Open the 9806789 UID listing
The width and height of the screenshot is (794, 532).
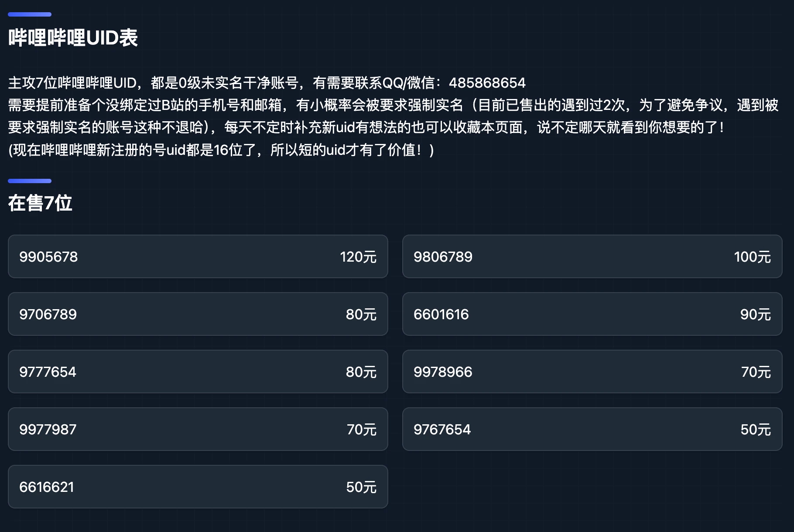pos(592,256)
